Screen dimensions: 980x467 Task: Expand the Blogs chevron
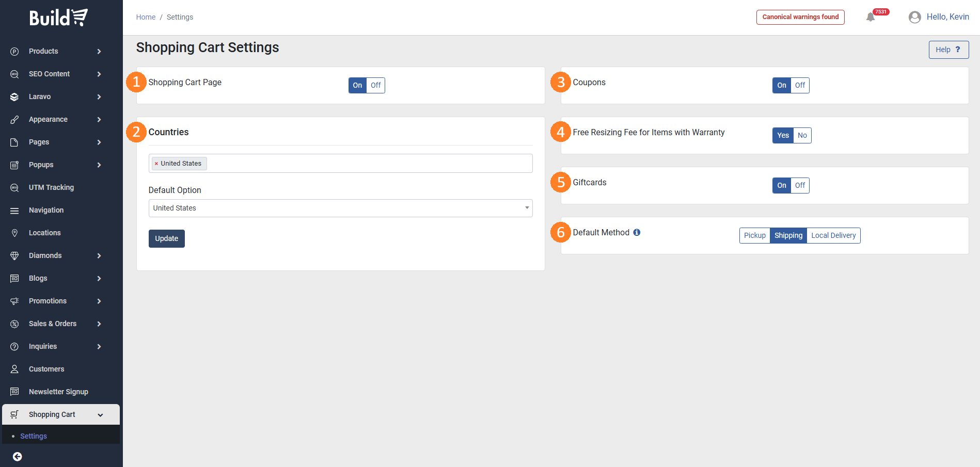[x=99, y=278]
